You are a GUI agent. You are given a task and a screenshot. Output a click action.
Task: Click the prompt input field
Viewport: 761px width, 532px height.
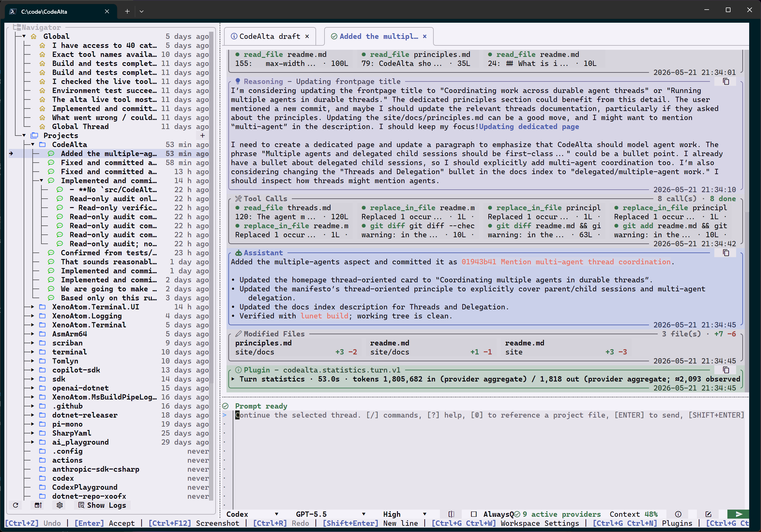tap(489, 460)
